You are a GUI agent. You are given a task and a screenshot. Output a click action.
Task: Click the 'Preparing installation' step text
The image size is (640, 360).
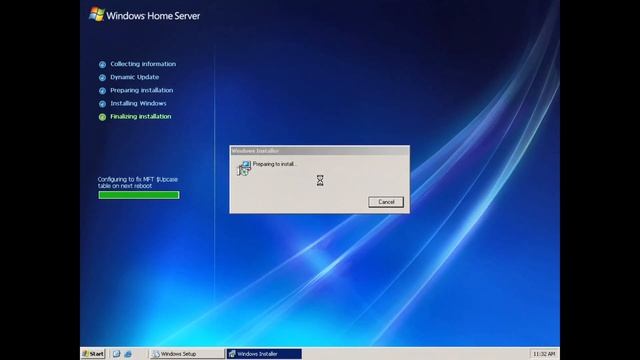tap(142, 90)
